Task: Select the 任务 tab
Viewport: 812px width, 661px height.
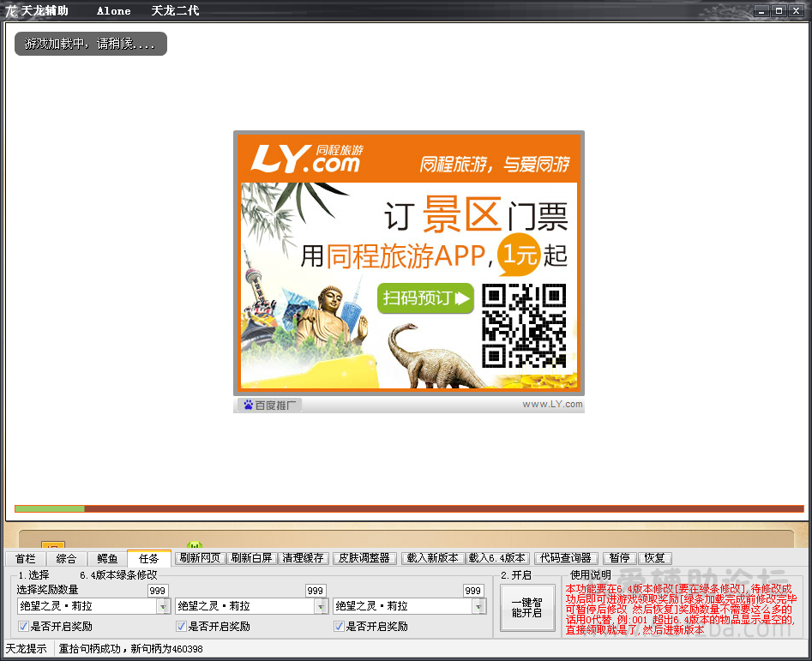Action: [148, 558]
